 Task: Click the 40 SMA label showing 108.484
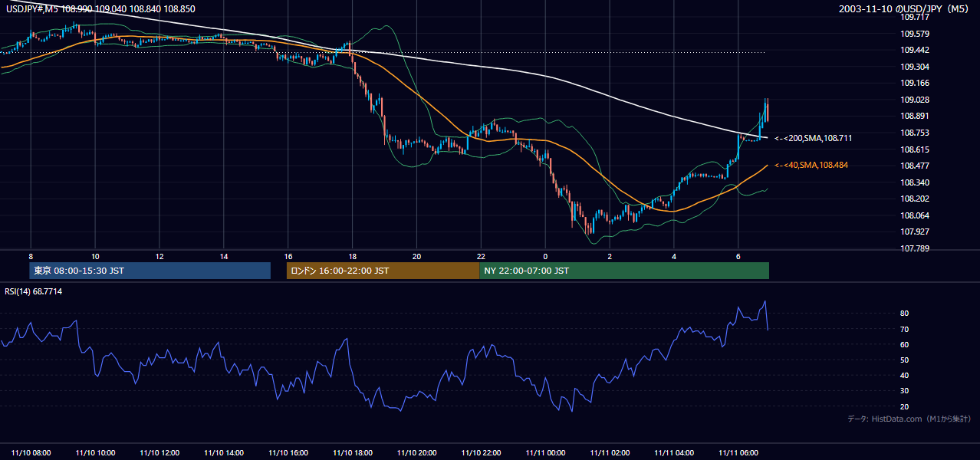(811, 165)
